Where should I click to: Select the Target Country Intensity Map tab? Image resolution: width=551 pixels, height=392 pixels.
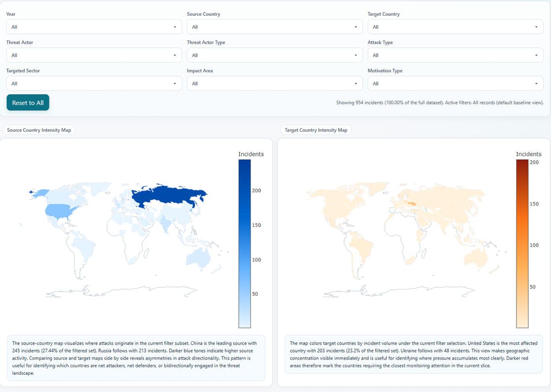pyautogui.click(x=316, y=130)
